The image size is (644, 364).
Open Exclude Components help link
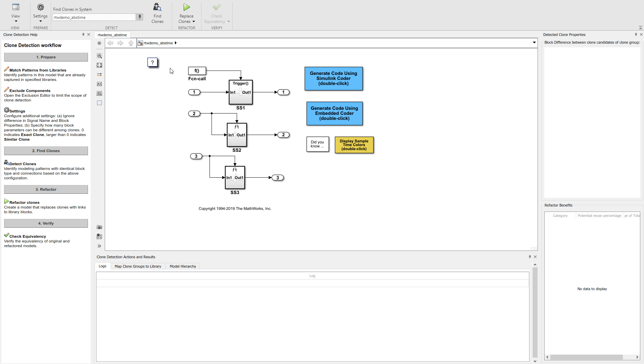tap(30, 91)
